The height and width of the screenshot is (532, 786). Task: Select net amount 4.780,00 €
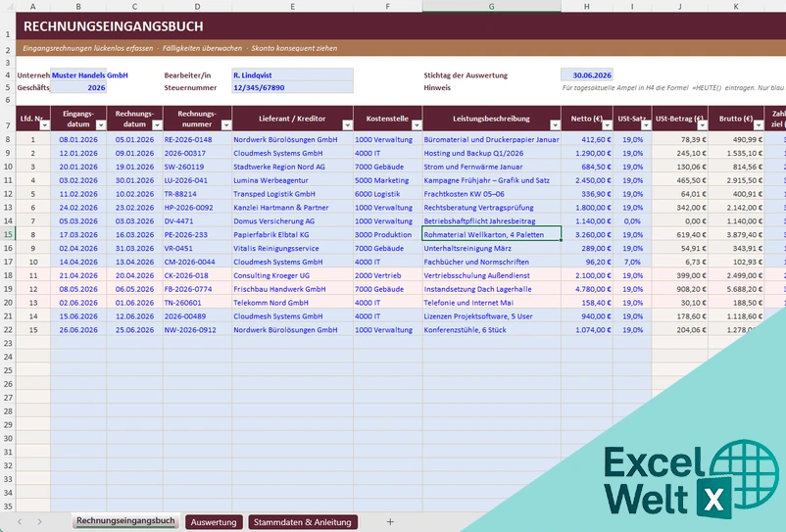tap(586, 289)
